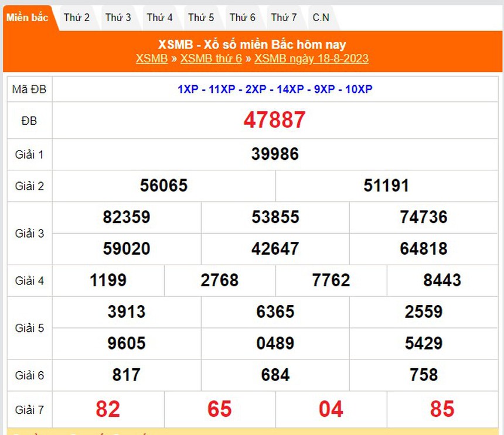The image size is (504, 435).
Task: Switch to the Thứ 2 tab
Action: click(x=77, y=18)
